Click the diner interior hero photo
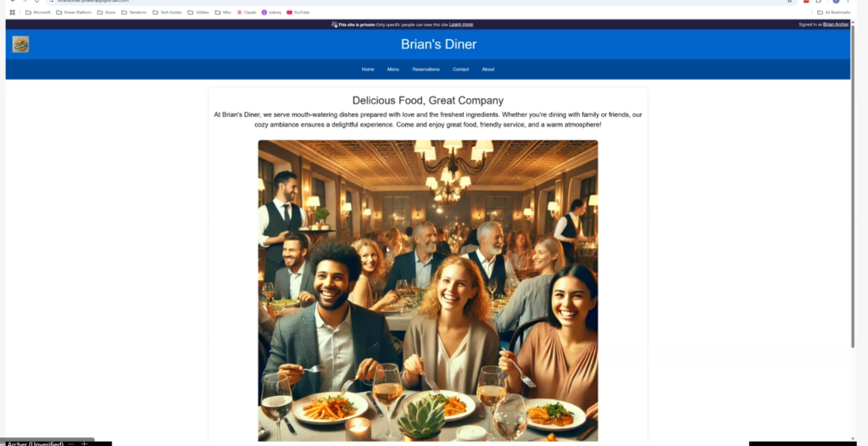This screenshot has width=868, height=446. point(428,290)
